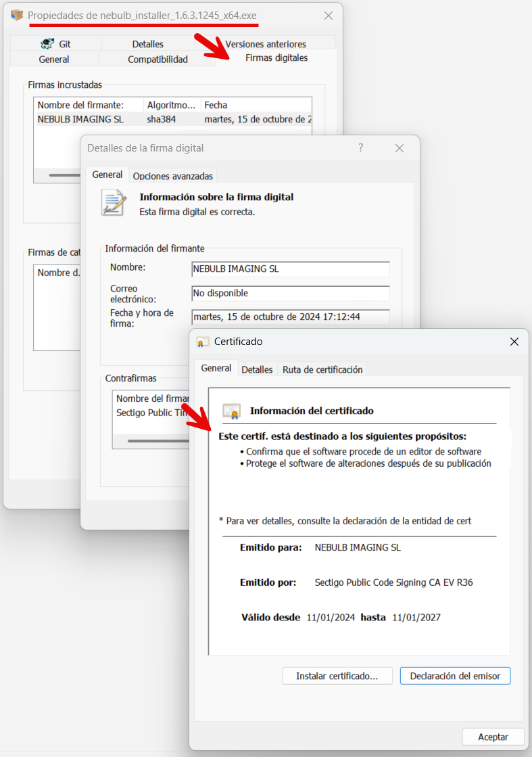Select the Firmas digitales tab

click(x=276, y=58)
